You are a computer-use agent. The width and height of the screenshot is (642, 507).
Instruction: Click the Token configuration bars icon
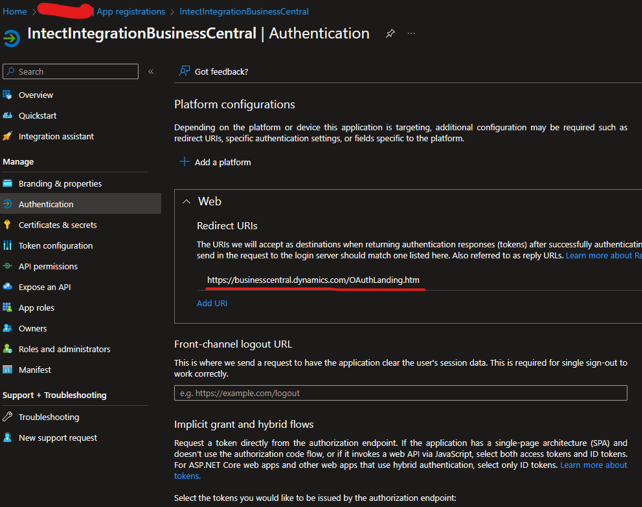coord(7,245)
